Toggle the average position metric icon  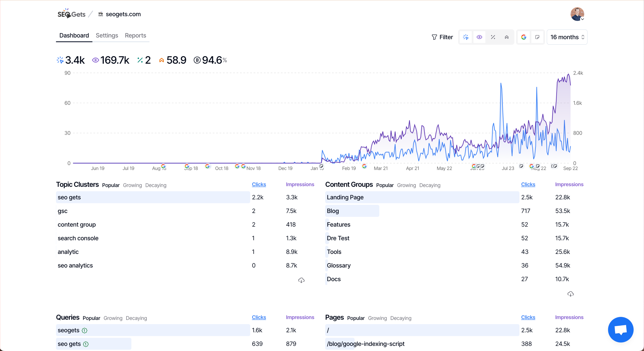pos(507,37)
